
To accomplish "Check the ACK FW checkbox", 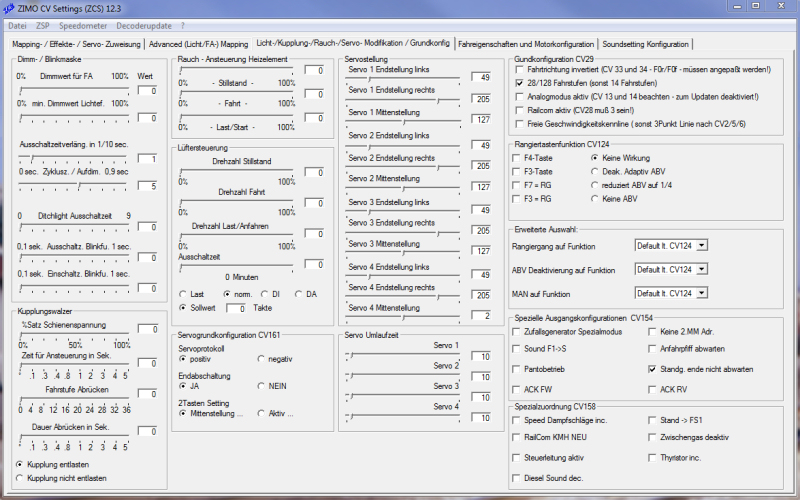I will click(x=516, y=390).
